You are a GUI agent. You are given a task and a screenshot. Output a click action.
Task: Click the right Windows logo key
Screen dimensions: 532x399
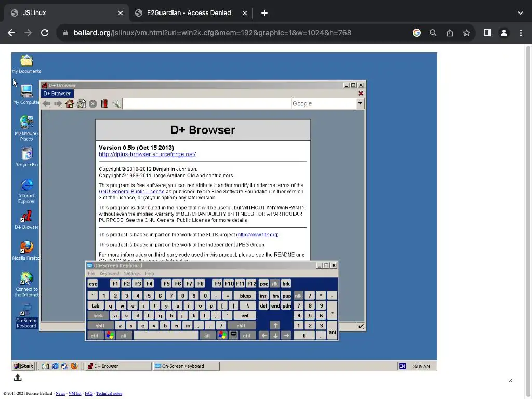pos(222,336)
